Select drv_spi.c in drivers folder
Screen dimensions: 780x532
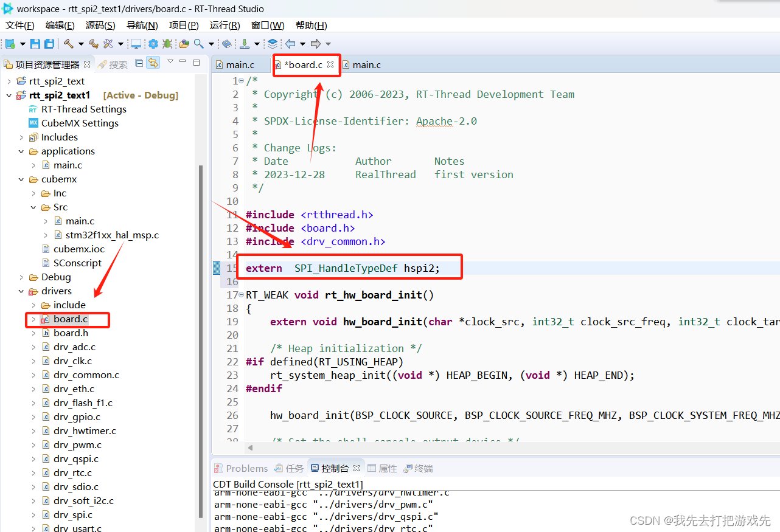pos(67,515)
